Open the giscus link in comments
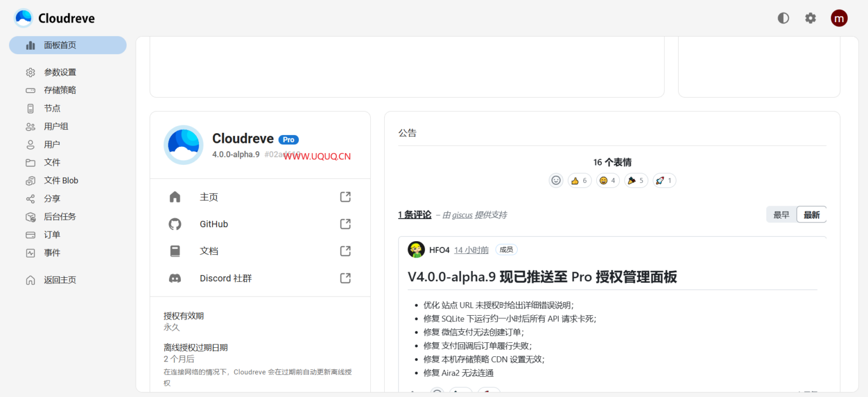 tap(457, 215)
